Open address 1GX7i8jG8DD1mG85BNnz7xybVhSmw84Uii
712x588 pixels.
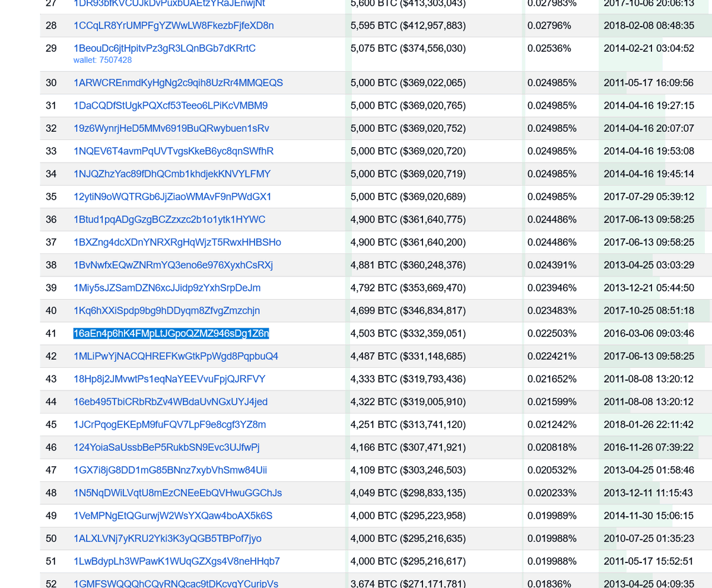point(170,470)
